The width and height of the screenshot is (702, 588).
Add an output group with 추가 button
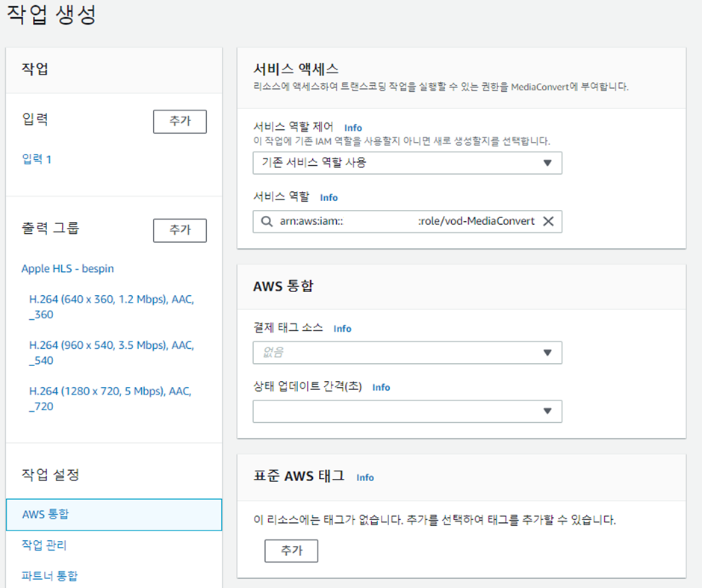[x=179, y=230]
